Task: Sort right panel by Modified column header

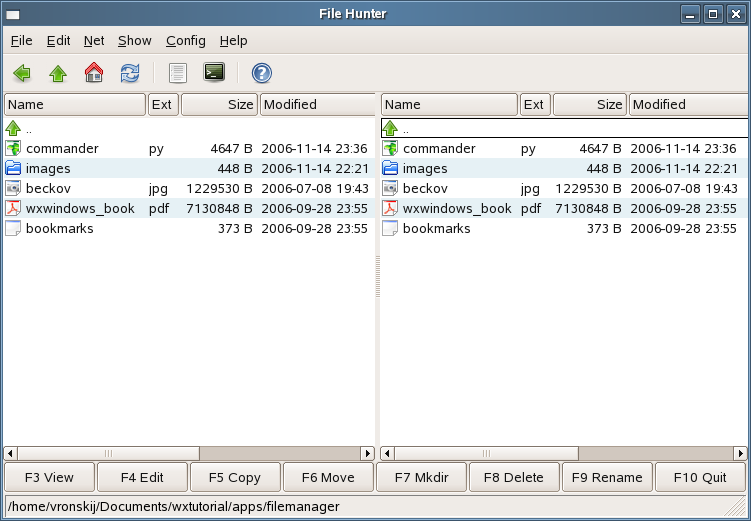Action: click(x=688, y=104)
